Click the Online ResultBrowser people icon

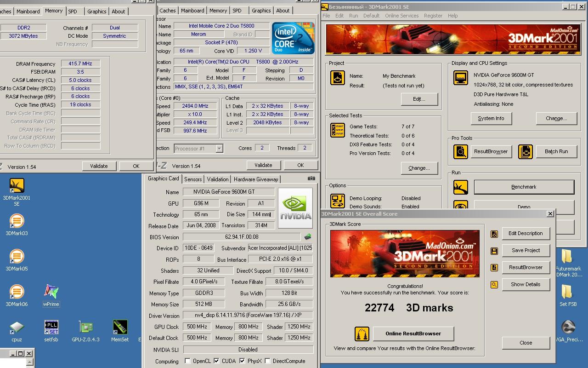pyautogui.click(x=362, y=333)
